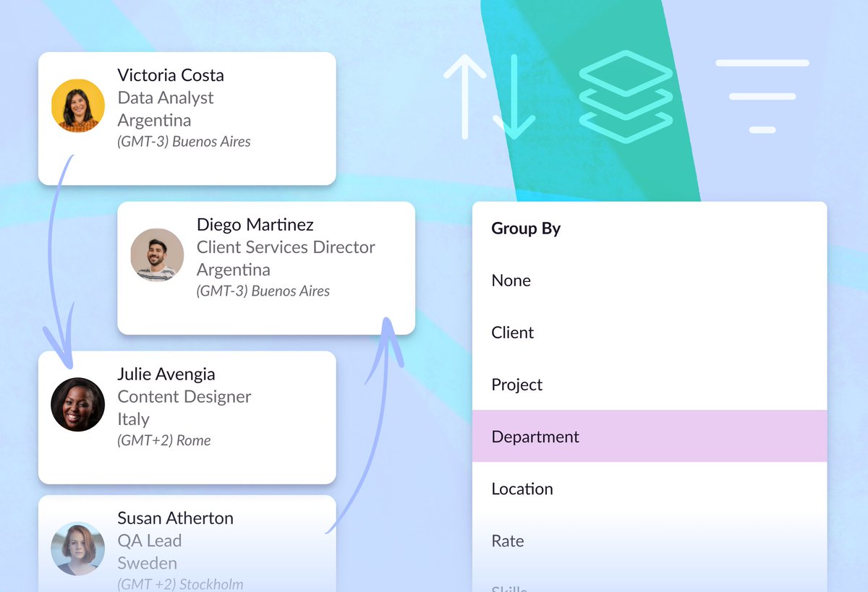The width and height of the screenshot is (868, 592).
Task: Open Susan Atherton's avatar photo
Action: point(78,549)
